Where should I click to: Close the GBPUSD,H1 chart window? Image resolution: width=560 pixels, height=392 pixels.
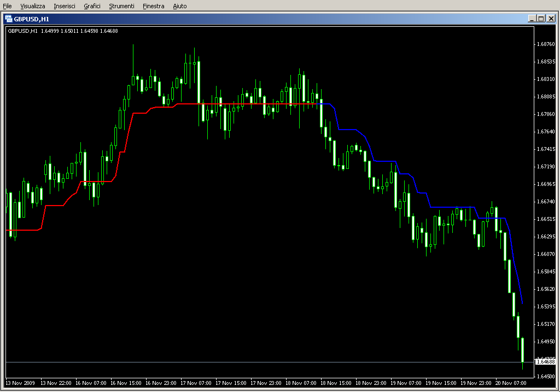pyautogui.click(x=551, y=19)
